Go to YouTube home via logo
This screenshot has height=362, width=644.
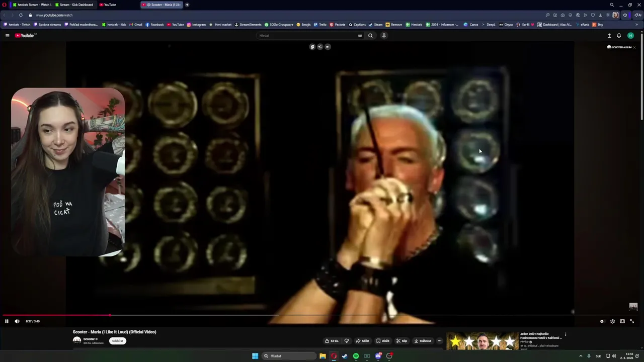coord(24,36)
